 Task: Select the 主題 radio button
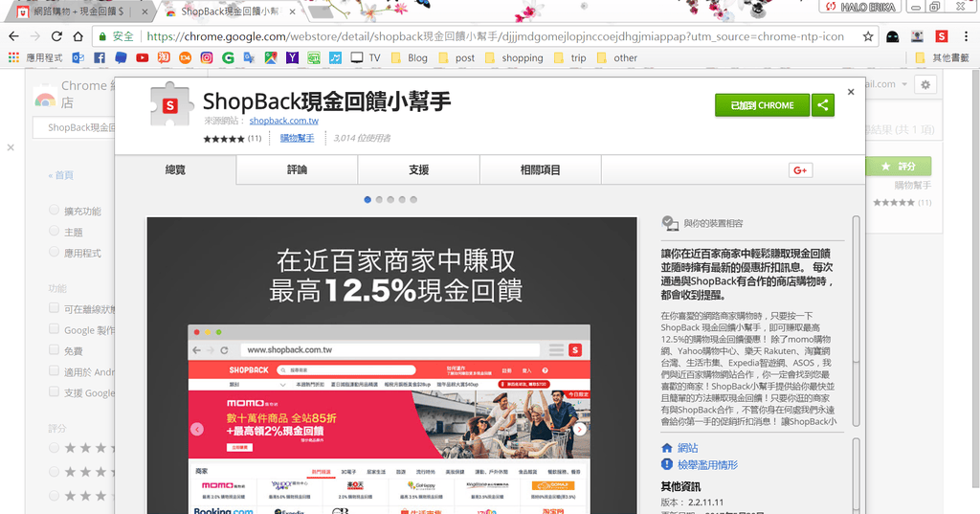pyautogui.click(x=55, y=232)
